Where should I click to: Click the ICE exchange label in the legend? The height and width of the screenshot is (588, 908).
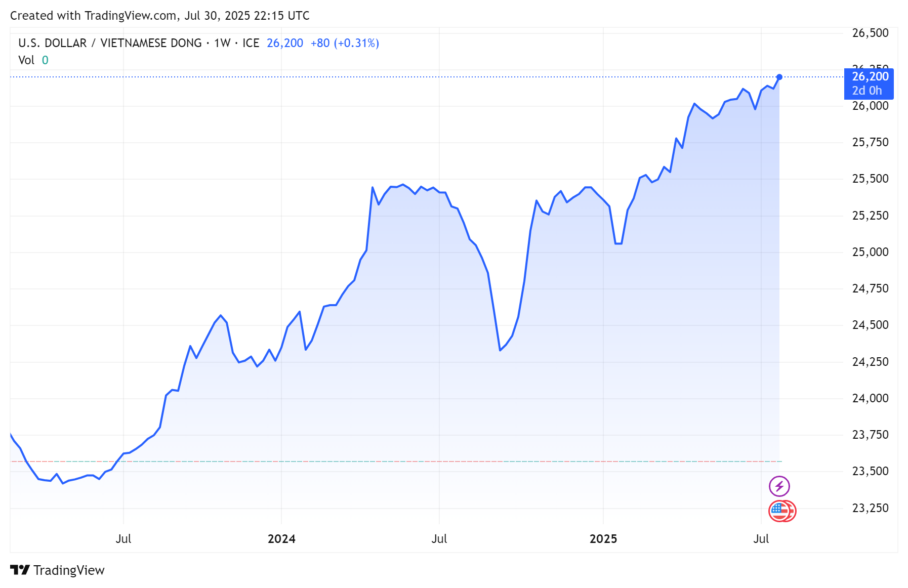[251, 44]
